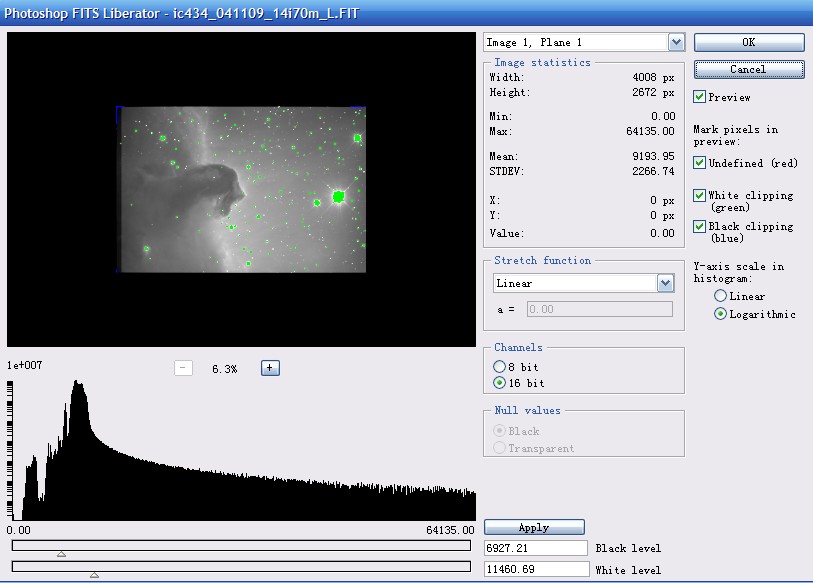Viewport: 813px width, 583px height.
Task: Focus the White level value field
Action: click(537, 569)
